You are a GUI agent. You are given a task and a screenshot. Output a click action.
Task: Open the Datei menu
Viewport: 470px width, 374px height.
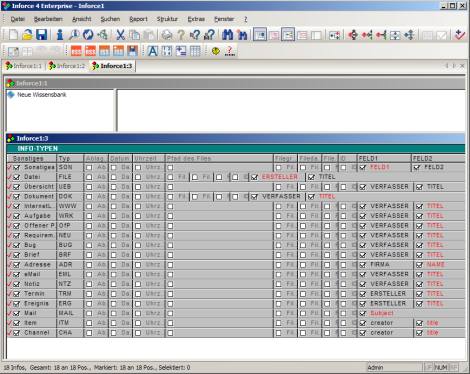click(x=18, y=19)
